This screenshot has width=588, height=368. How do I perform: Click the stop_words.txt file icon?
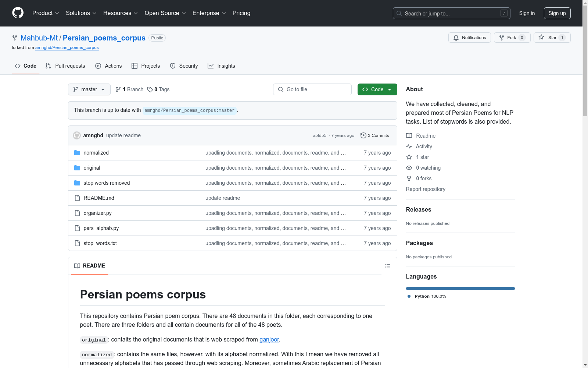tap(77, 243)
